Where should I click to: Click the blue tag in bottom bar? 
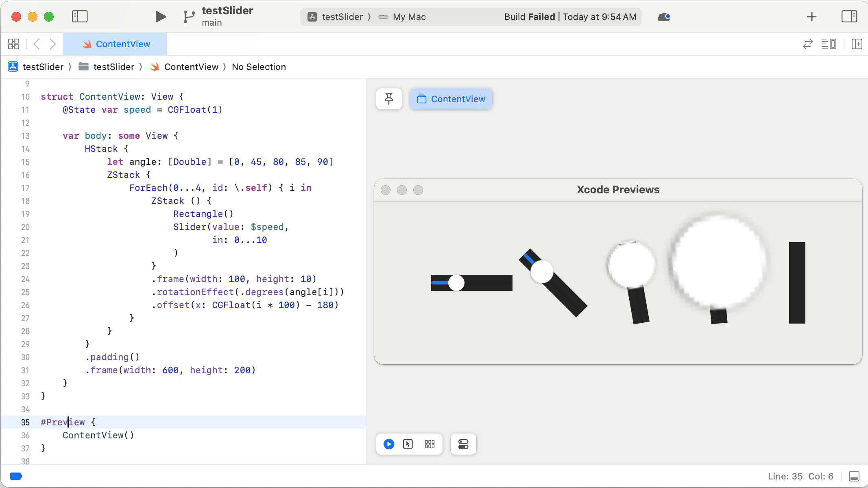(x=16, y=476)
